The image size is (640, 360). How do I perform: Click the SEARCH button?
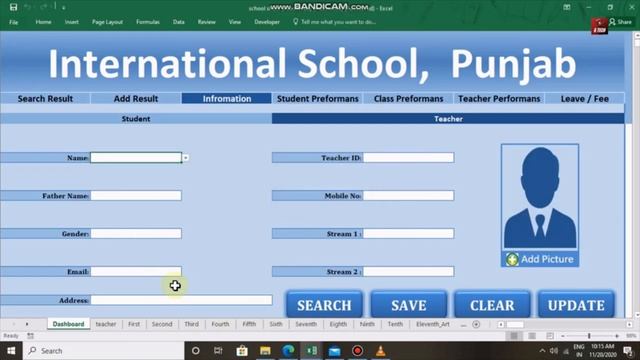point(324,304)
